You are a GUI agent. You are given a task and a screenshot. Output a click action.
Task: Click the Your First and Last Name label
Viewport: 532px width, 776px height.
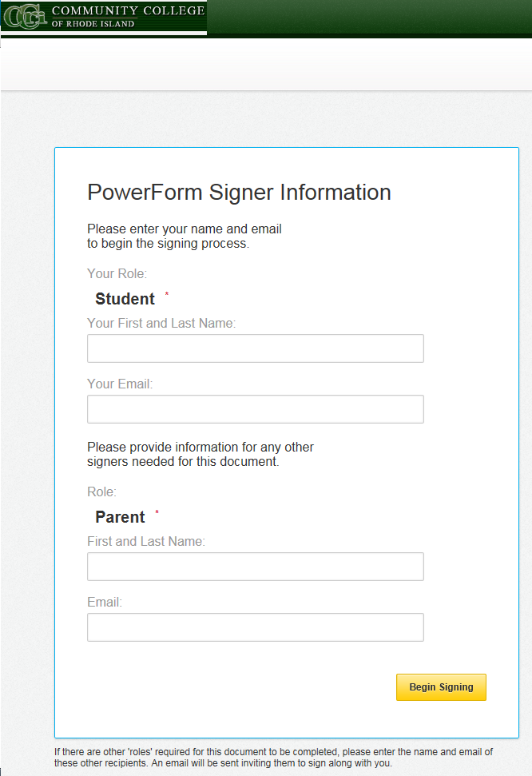[x=161, y=323]
